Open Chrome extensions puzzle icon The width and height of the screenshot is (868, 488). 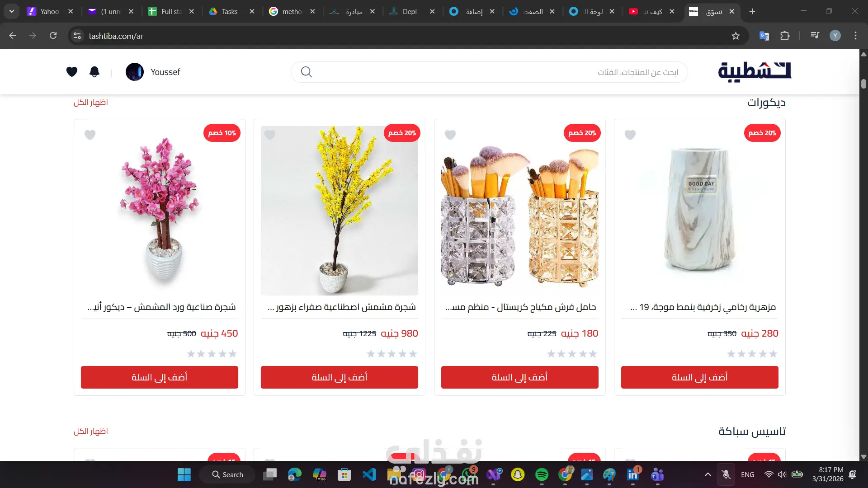click(785, 36)
